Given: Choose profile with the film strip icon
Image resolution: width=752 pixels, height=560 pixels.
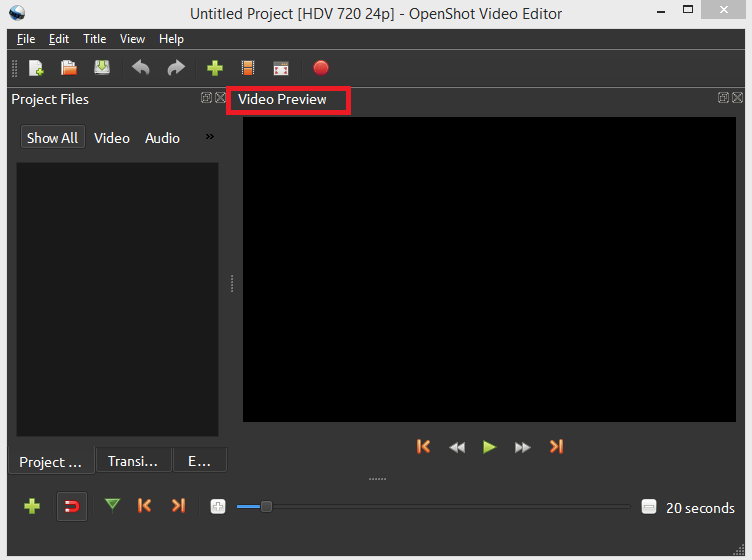Looking at the screenshot, I should 248,68.
